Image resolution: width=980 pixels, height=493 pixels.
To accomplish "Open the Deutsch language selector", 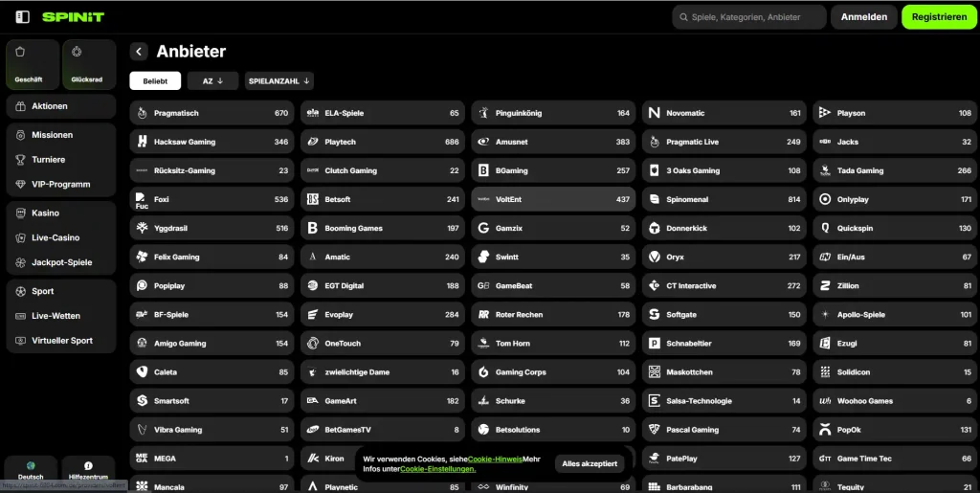I will [x=31, y=469].
